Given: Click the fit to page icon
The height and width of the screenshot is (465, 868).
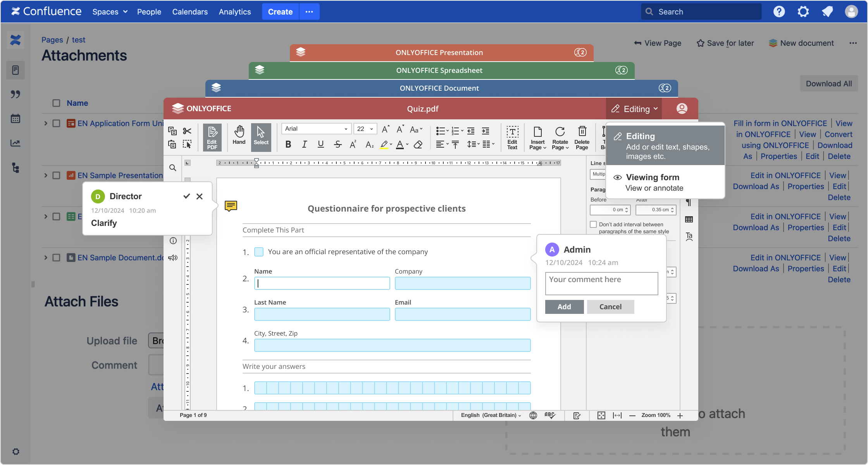Looking at the screenshot, I should (x=601, y=415).
